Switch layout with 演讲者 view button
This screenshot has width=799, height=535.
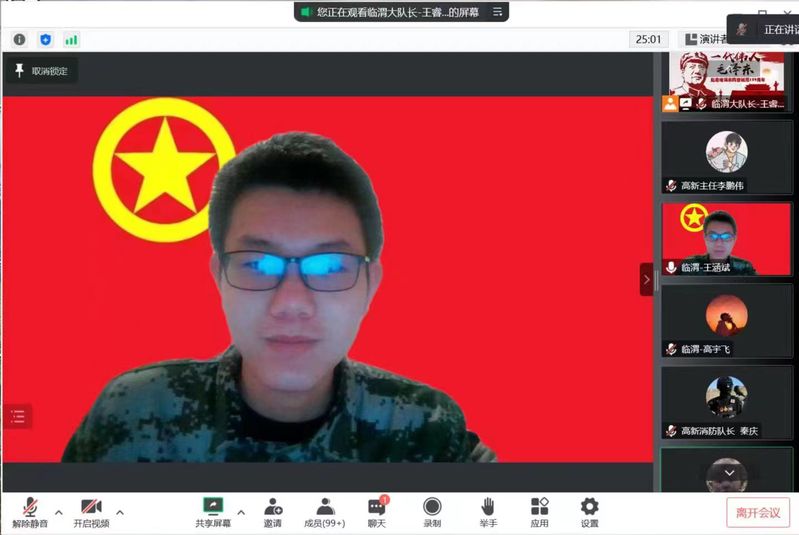tap(706, 39)
